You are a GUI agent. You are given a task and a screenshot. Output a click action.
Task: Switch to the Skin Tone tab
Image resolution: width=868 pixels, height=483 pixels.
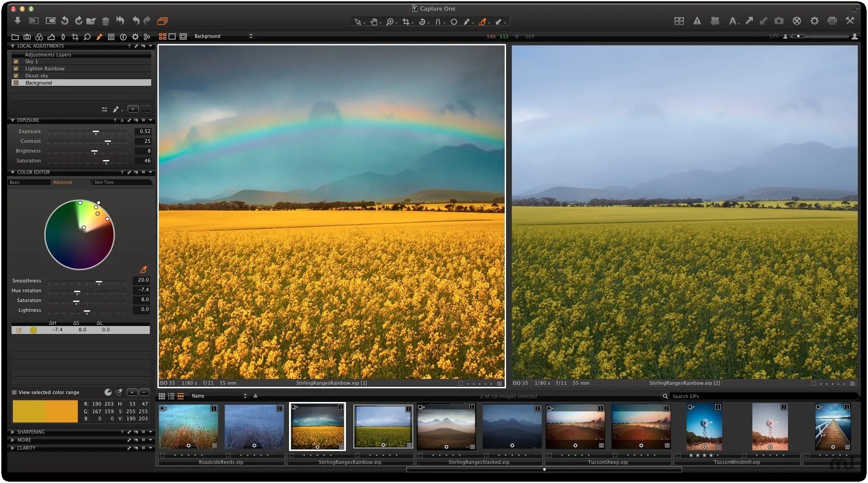click(104, 182)
